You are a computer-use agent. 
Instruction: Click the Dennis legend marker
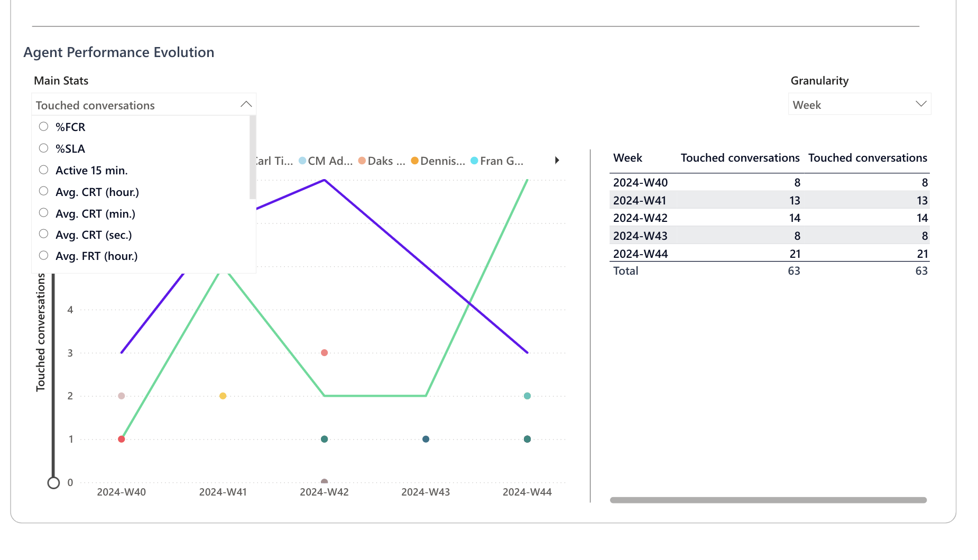pos(415,161)
